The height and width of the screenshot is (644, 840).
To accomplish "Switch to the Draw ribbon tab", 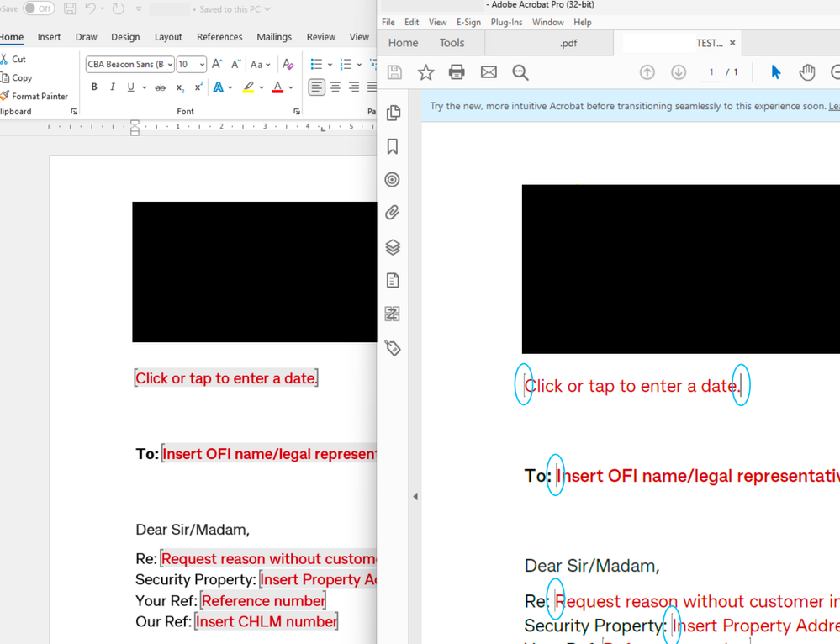I will [87, 37].
